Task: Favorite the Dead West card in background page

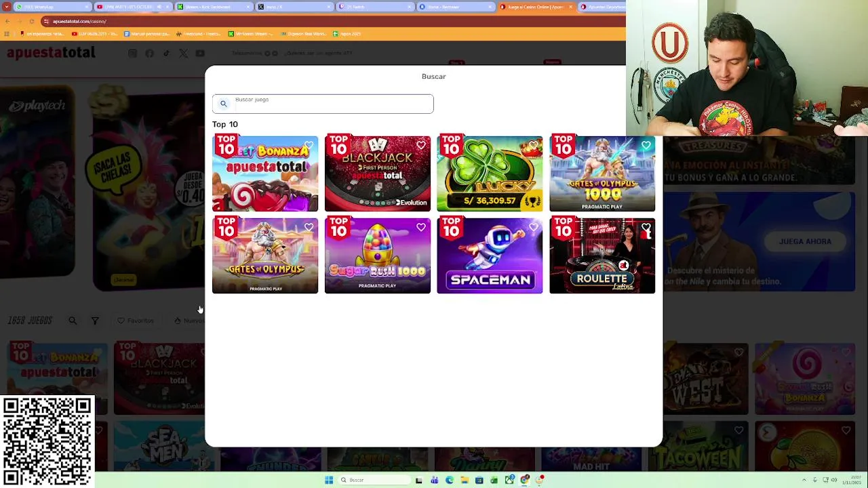Action: [x=739, y=352]
